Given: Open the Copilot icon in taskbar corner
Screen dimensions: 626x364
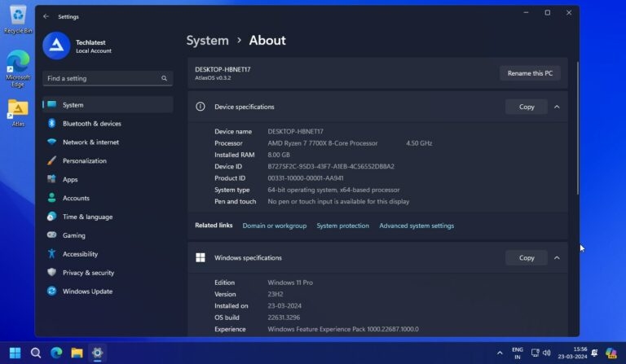Looking at the screenshot, I should click(x=611, y=353).
